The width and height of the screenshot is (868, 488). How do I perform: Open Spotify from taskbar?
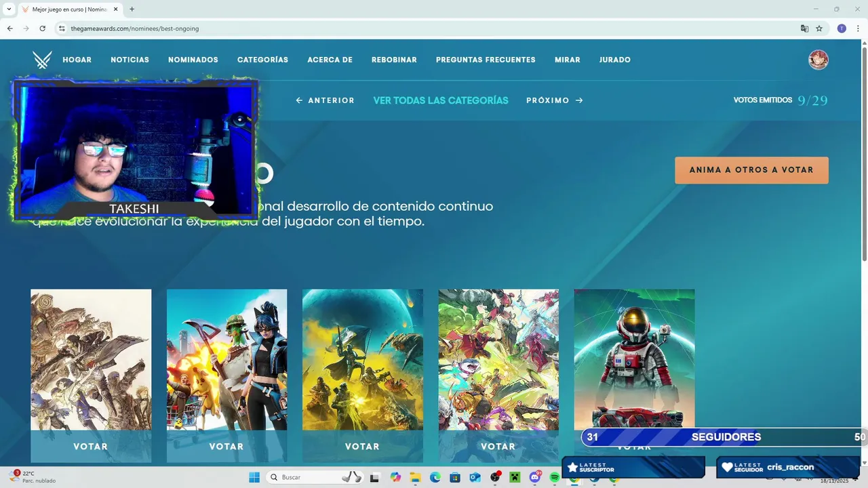click(x=555, y=477)
